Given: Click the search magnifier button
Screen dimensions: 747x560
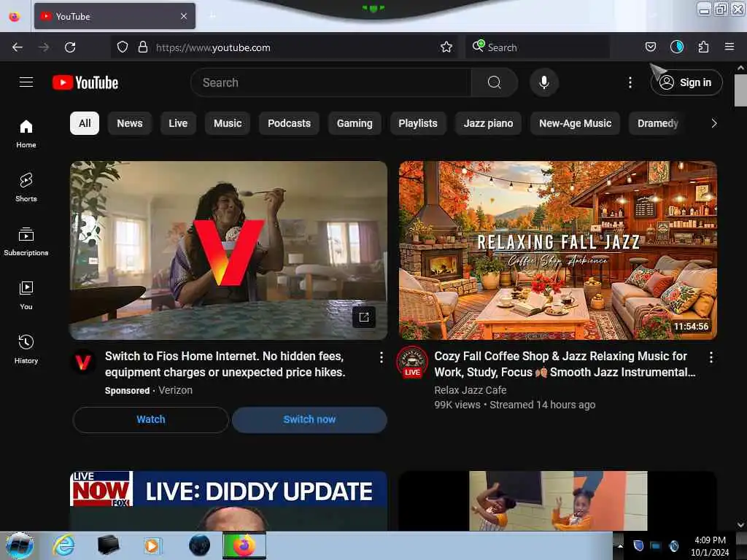Looking at the screenshot, I should click(x=494, y=82).
